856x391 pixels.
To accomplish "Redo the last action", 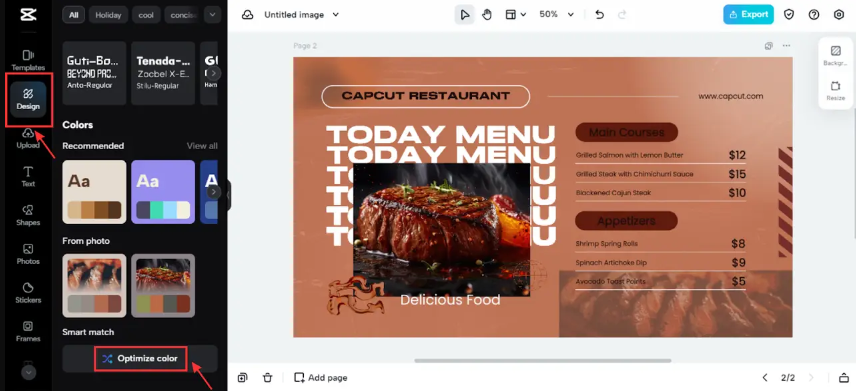I will click(x=622, y=15).
